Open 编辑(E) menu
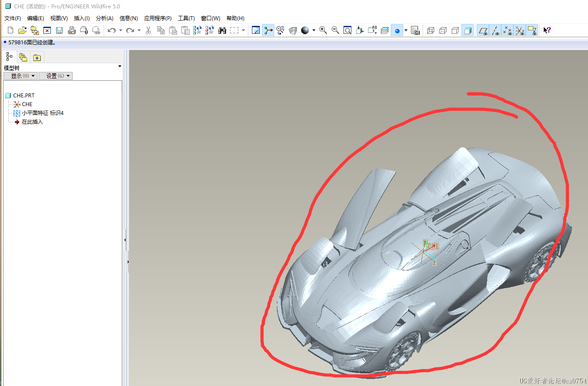 (35, 18)
